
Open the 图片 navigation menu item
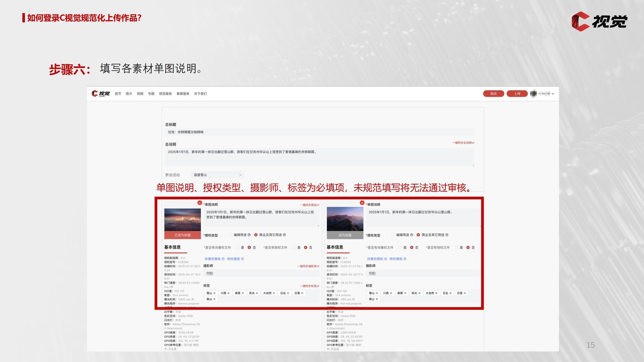click(x=129, y=94)
